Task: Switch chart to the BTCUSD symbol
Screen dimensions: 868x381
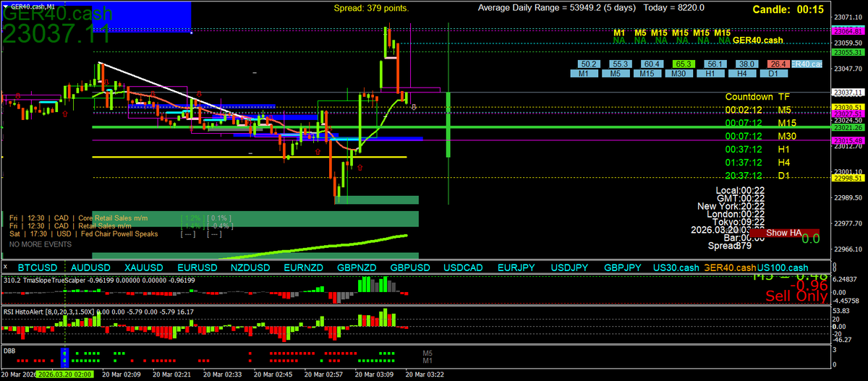Action: tap(36, 267)
